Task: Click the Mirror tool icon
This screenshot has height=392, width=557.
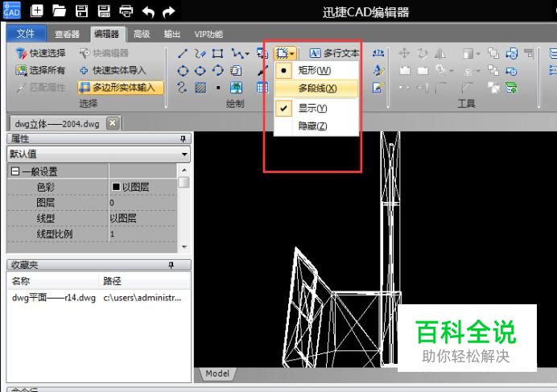Action: [x=439, y=54]
